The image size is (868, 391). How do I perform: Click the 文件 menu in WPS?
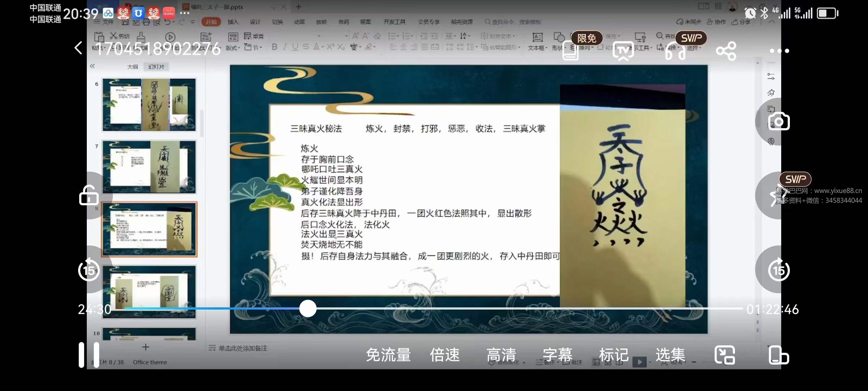pyautogui.click(x=104, y=22)
